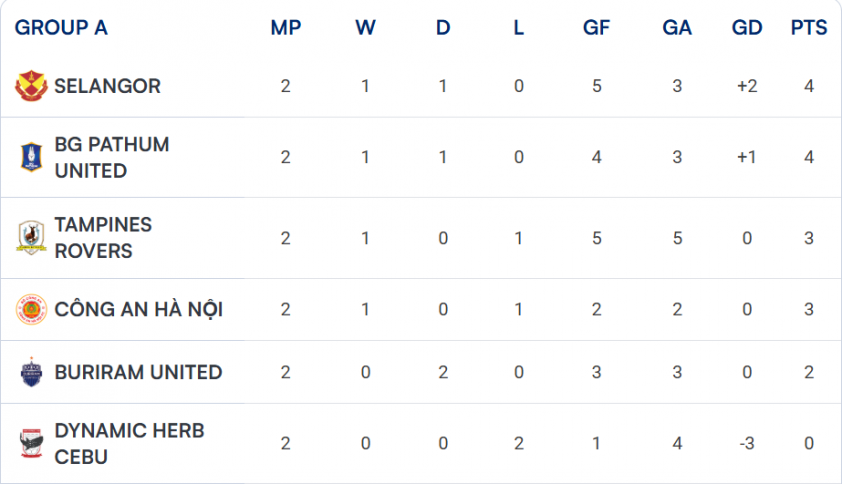Click the MP column header

tap(286, 28)
